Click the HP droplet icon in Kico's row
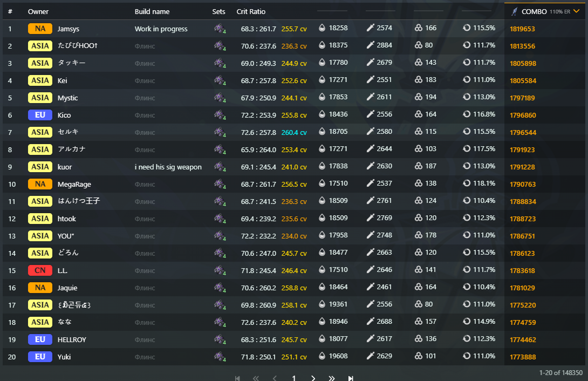 point(322,115)
